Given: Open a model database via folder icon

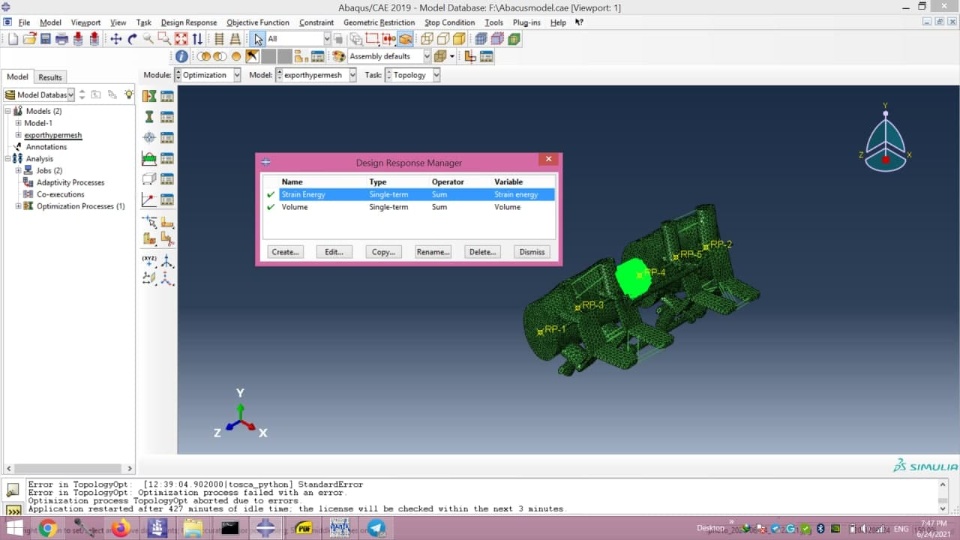Looking at the screenshot, I should 29,39.
